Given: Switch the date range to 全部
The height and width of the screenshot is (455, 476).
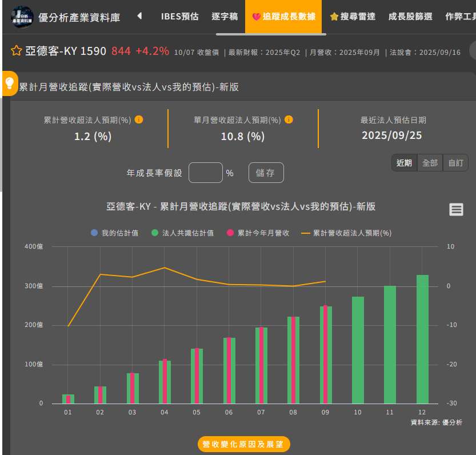Looking at the screenshot, I should pos(430,162).
